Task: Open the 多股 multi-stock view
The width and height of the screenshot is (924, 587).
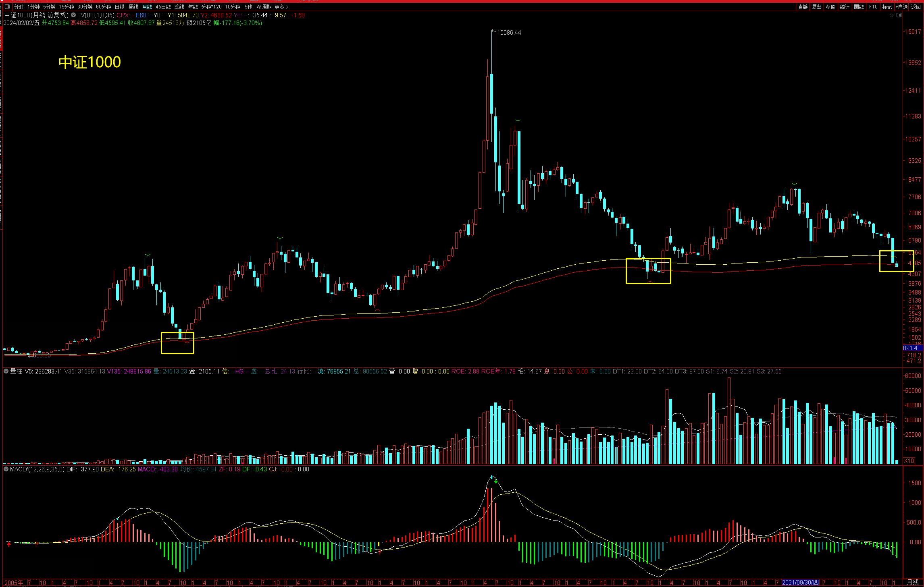Action: (830, 7)
